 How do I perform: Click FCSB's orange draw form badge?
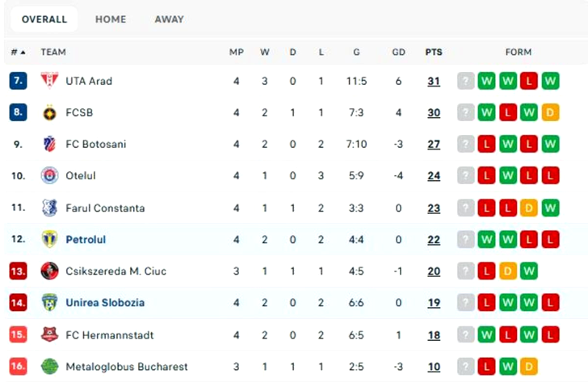tap(551, 113)
